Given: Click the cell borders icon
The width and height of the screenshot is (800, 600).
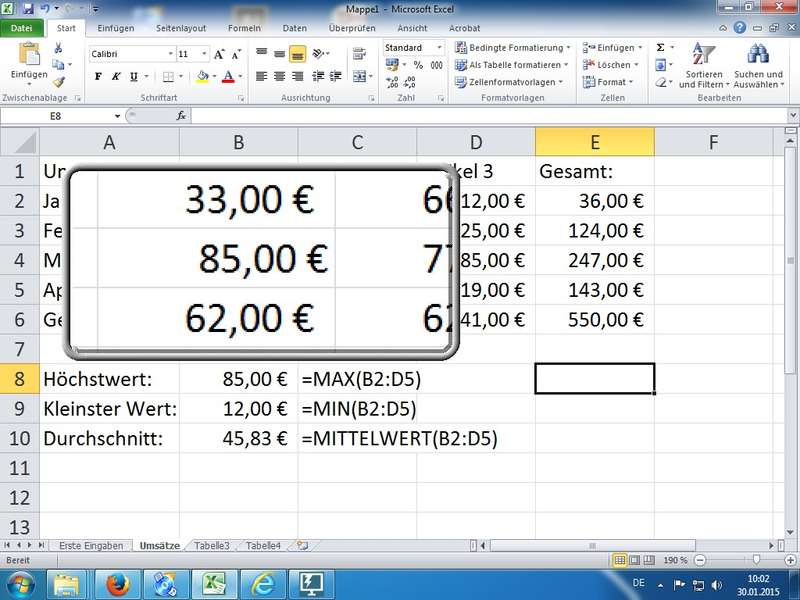Looking at the screenshot, I should point(168,77).
